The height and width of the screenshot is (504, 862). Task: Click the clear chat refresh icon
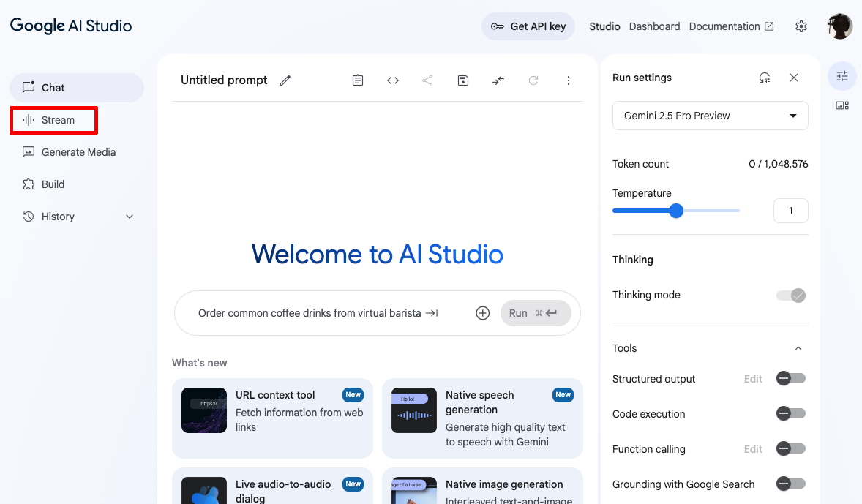click(533, 80)
